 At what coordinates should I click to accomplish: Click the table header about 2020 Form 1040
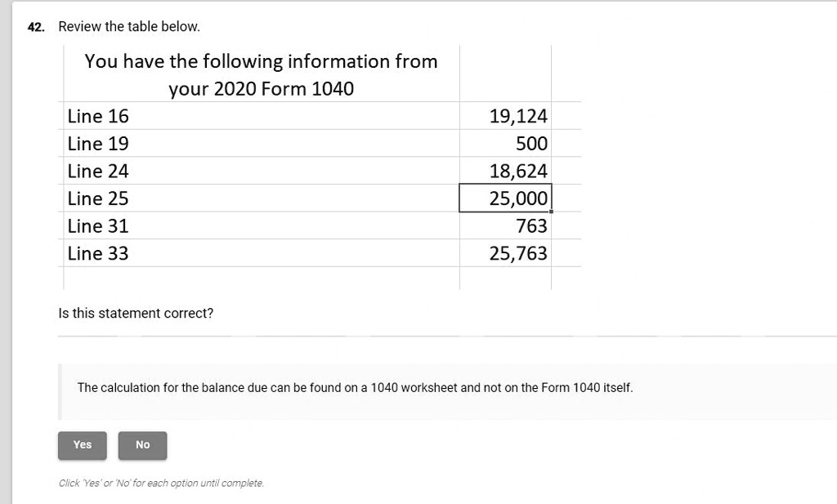(x=260, y=74)
